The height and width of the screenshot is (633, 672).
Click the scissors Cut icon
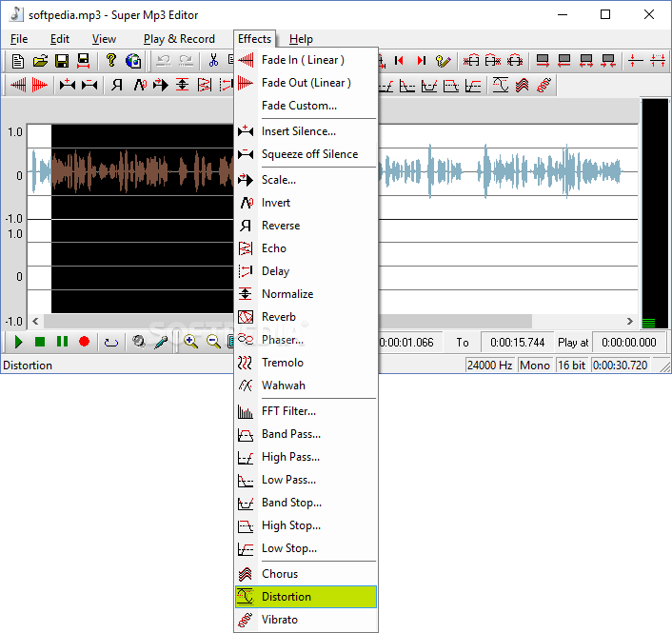pyautogui.click(x=213, y=61)
